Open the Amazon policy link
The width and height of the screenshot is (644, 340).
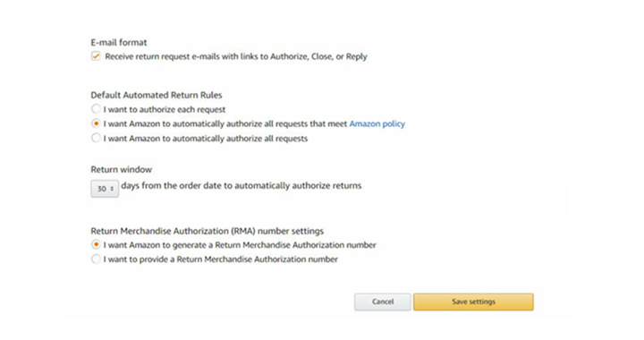pos(377,123)
